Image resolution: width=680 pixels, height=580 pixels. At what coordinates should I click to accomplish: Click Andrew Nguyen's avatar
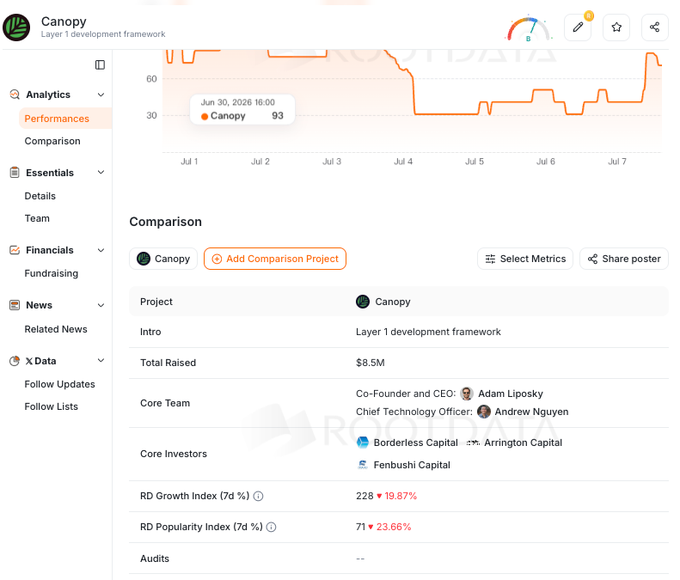(484, 411)
